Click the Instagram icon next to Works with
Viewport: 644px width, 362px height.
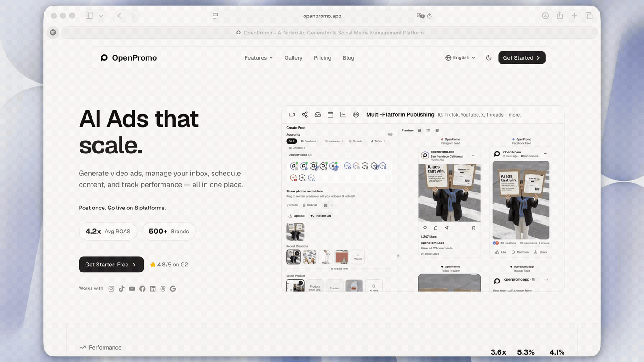(x=111, y=289)
